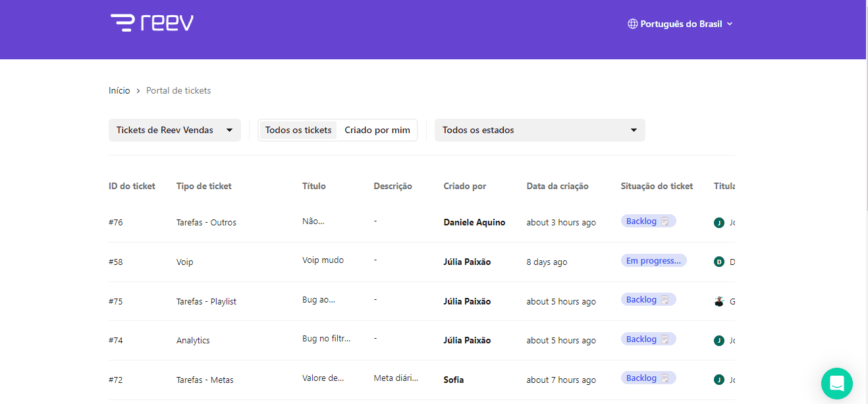Click Portal de tickets breadcrumb
This screenshot has height=404, width=868.
click(178, 90)
